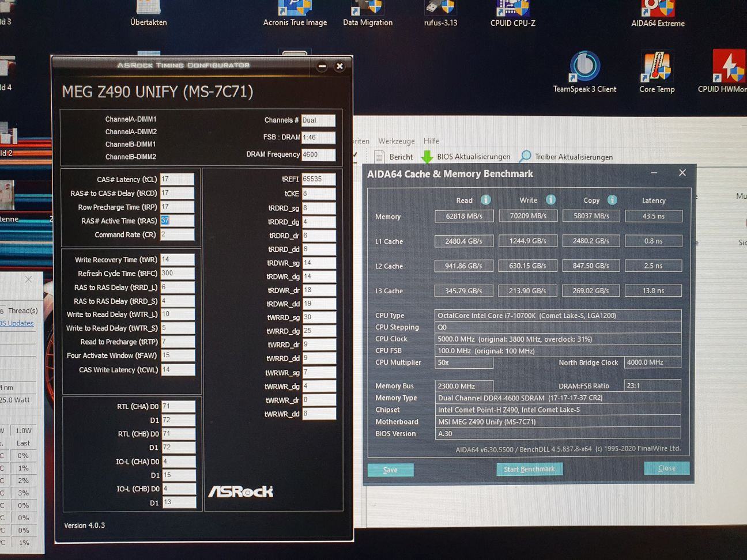The image size is (747, 560).
Task: Click the tRDWR_dd value field
Action: pos(319,304)
